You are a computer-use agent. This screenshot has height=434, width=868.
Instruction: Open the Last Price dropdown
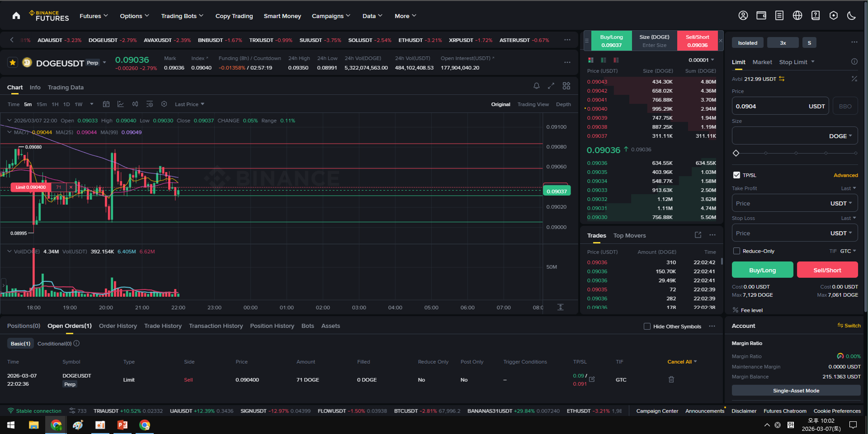190,104
